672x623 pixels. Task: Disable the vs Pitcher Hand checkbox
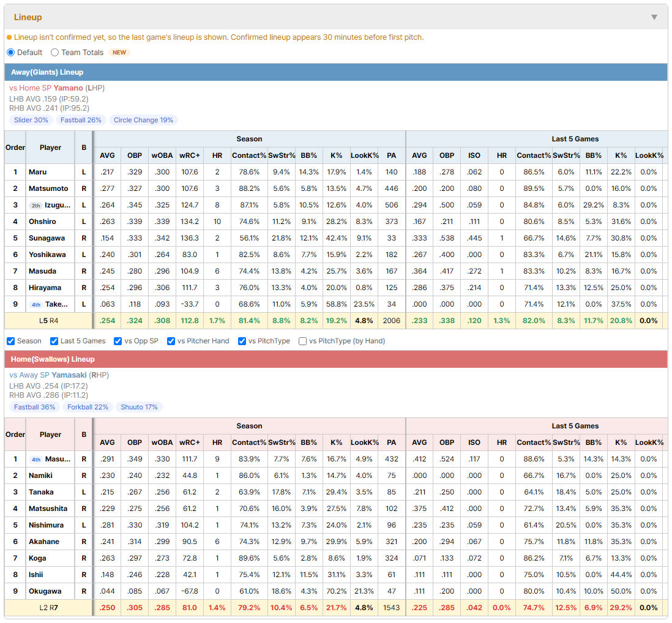pyautogui.click(x=171, y=341)
